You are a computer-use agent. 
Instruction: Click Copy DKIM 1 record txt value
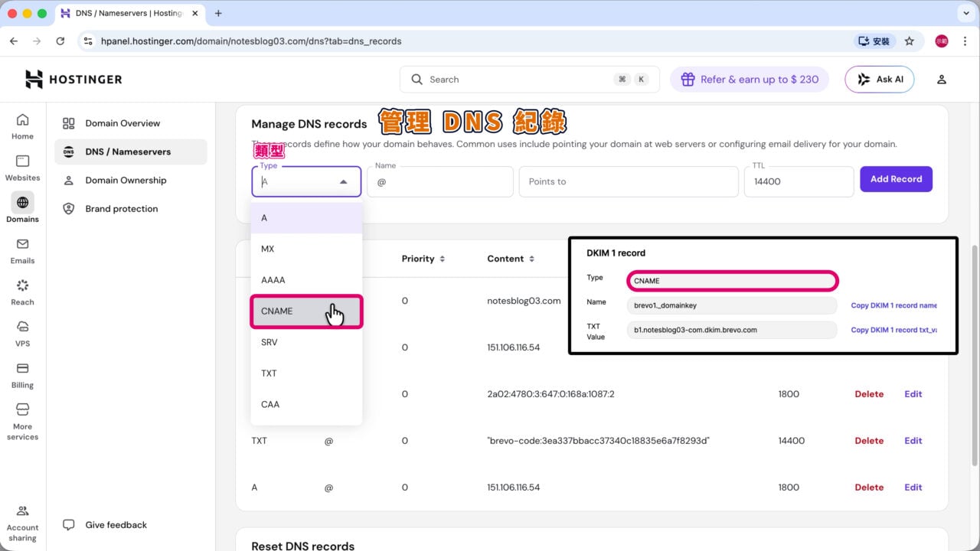(x=894, y=330)
